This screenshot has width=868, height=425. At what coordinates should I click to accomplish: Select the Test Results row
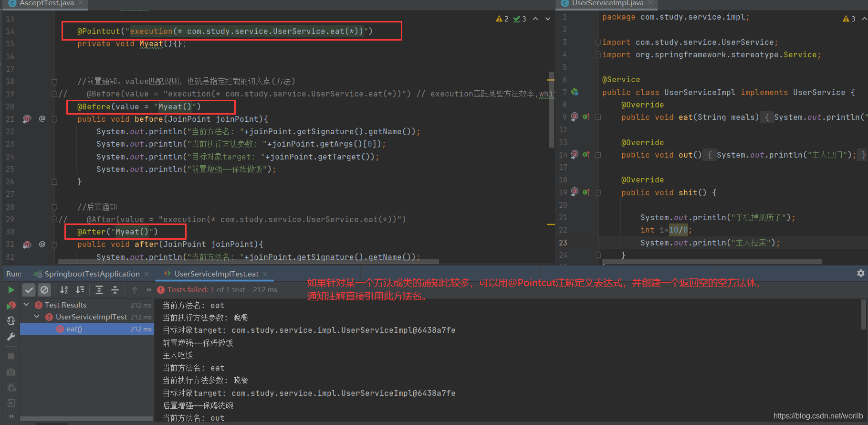pyautogui.click(x=87, y=305)
